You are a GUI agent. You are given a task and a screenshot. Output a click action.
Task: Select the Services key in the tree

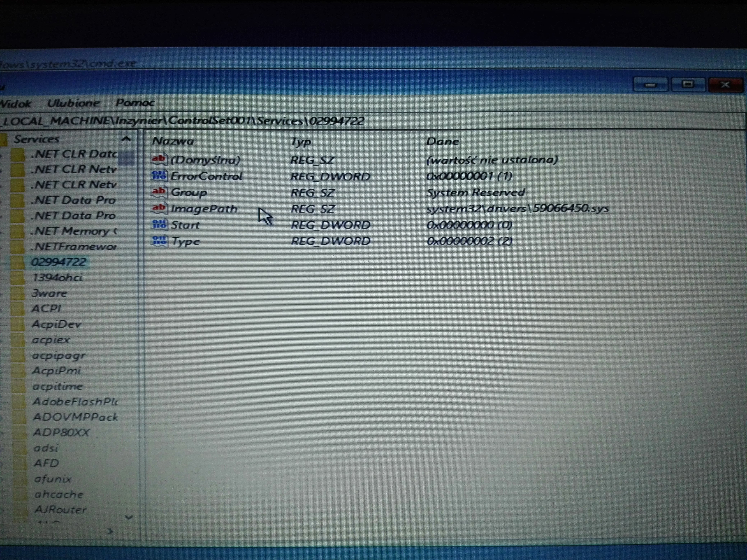click(36, 139)
